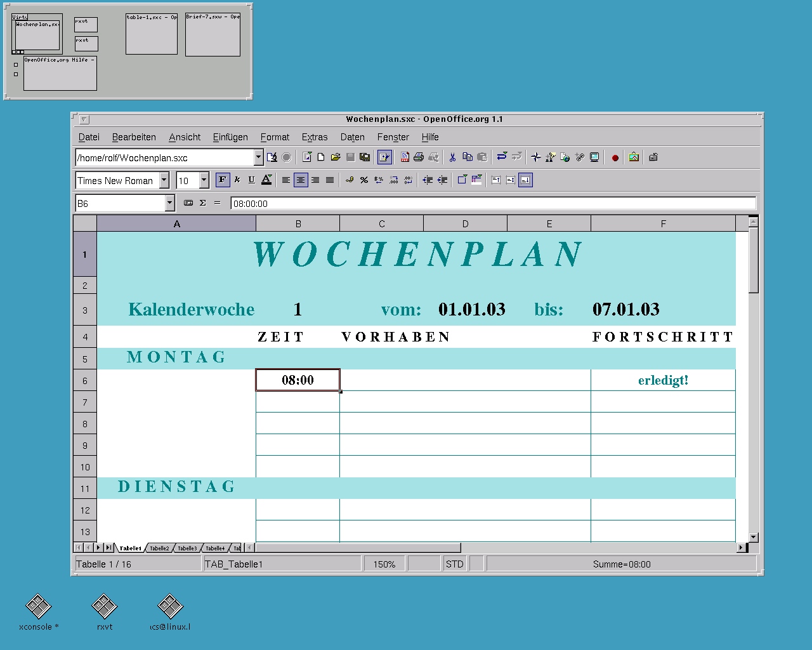Click the vertical scrollbar down arrow
The height and width of the screenshot is (650, 812).
coord(753,537)
